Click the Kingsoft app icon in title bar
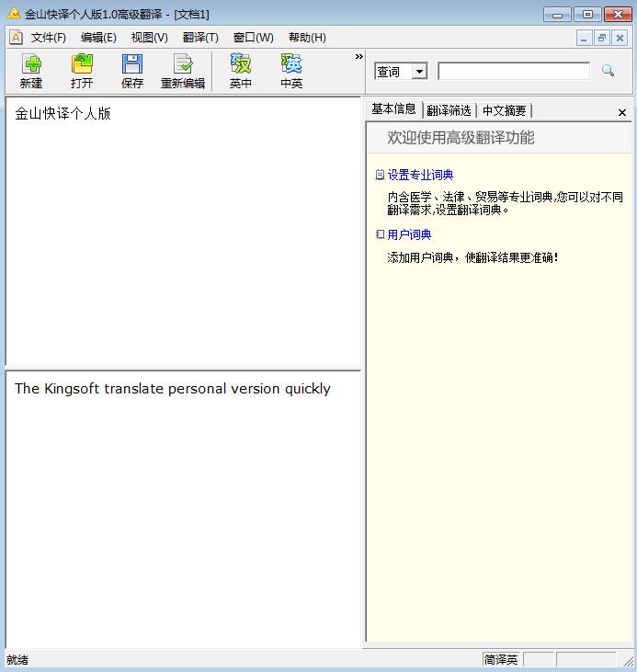The width and height of the screenshot is (637, 672). click(13, 14)
